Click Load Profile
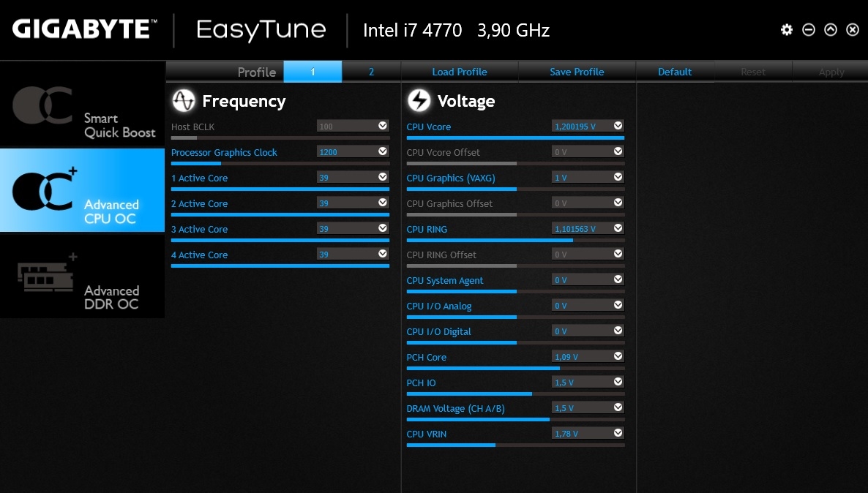The height and width of the screenshot is (493, 868). point(460,72)
